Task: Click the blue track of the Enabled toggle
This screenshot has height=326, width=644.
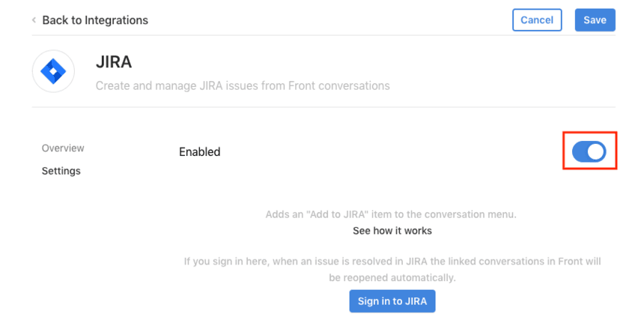Action: coord(579,151)
